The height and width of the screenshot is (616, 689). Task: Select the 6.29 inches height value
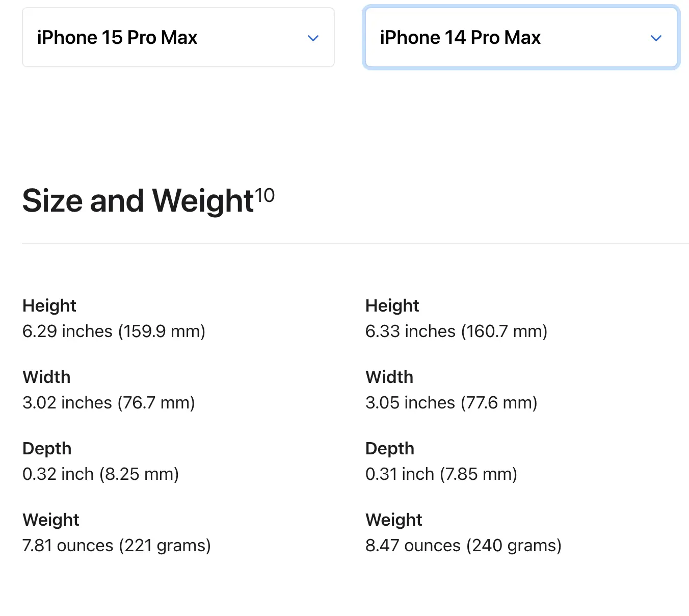point(114,331)
